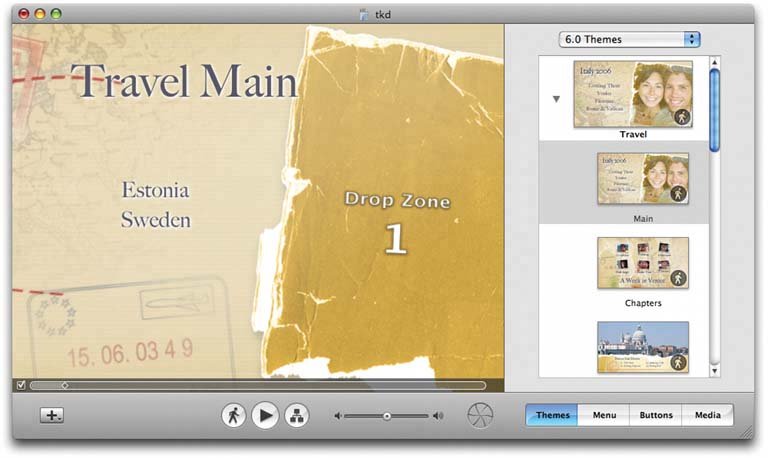The image size is (768, 458).
Task: Choose the Chapters theme thumbnail
Action: 643,263
